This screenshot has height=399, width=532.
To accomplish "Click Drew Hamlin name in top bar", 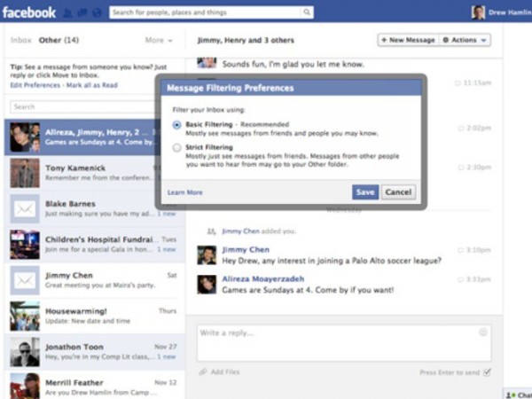I will point(510,12).
